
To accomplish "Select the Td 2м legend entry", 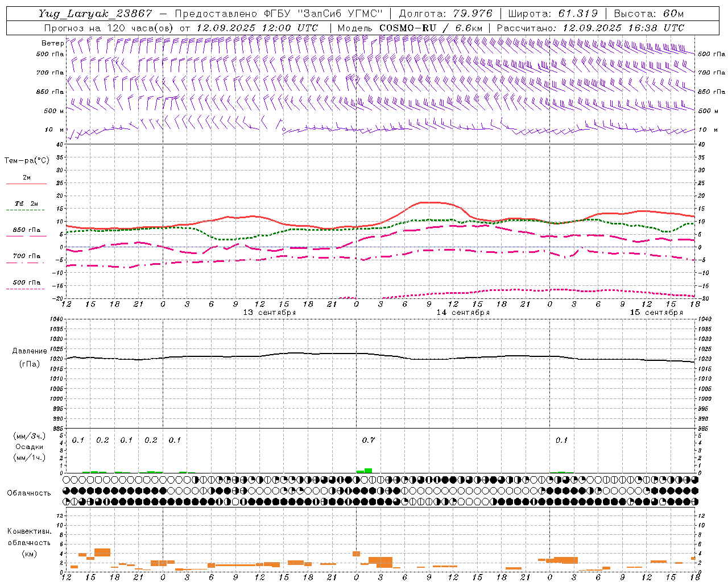I will coord(27,203).
